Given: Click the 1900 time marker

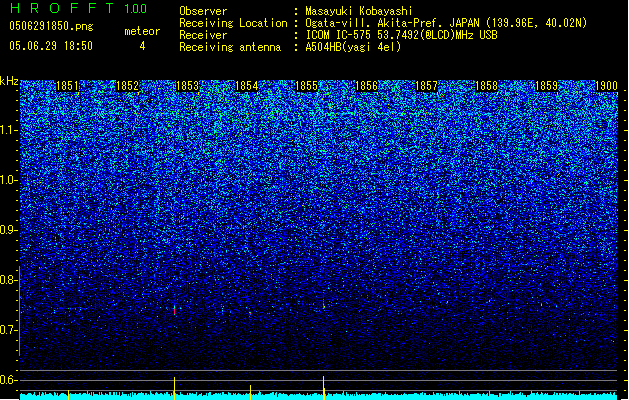Looking at the screenshot, I should tap(606, 86).
